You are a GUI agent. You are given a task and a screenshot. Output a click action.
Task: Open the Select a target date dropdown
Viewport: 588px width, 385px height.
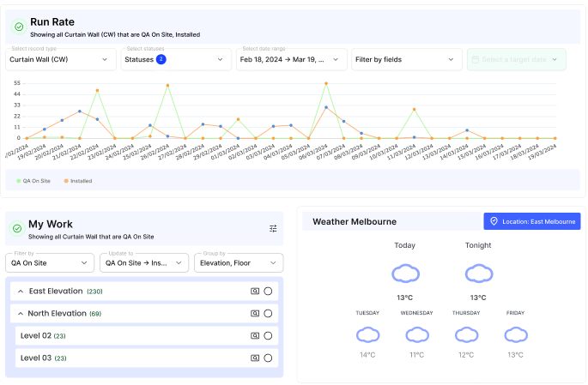(517, 59)
